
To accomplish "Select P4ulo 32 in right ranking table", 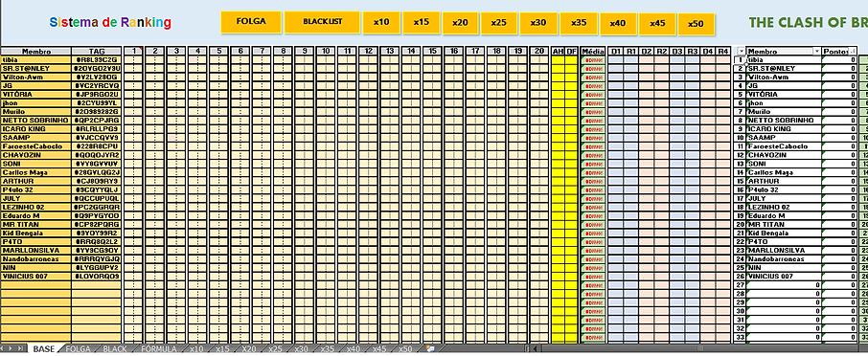I will pyautogui.click(x=784, y=189).
